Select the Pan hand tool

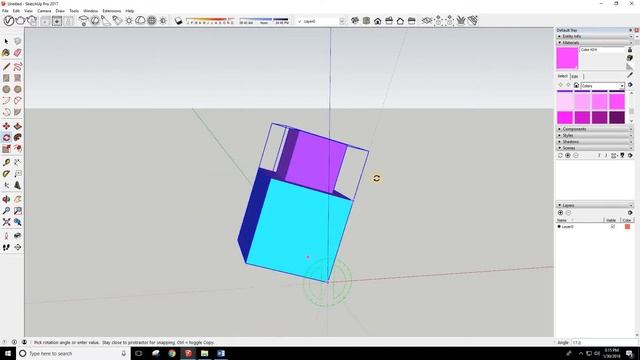tap(18, 199)
